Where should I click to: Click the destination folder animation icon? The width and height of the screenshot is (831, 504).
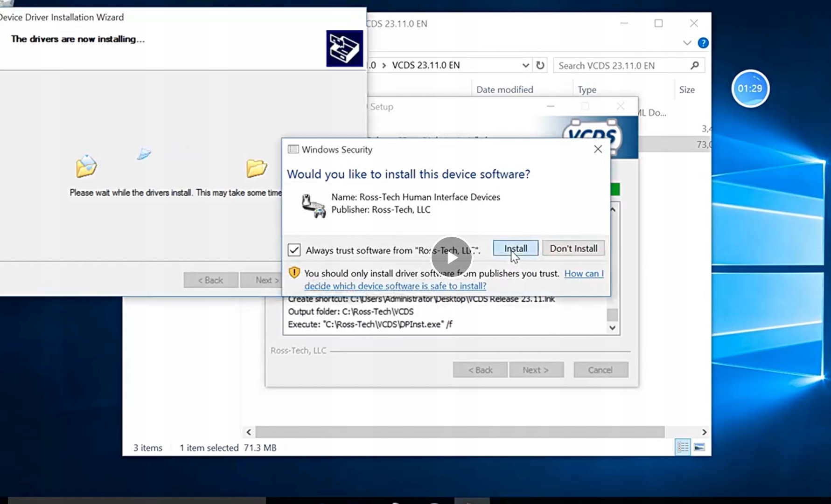(256, 168)
